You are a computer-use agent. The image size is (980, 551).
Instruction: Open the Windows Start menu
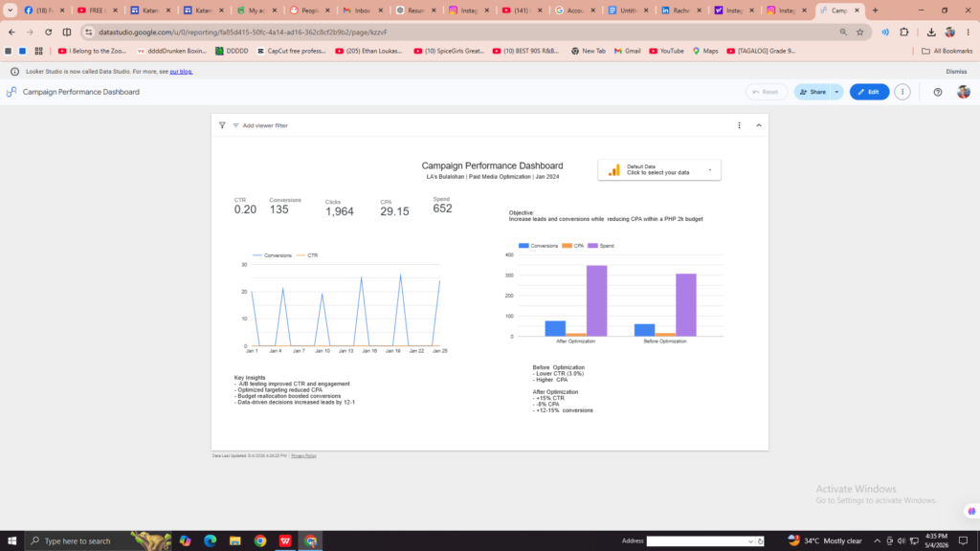coord(11,540)
